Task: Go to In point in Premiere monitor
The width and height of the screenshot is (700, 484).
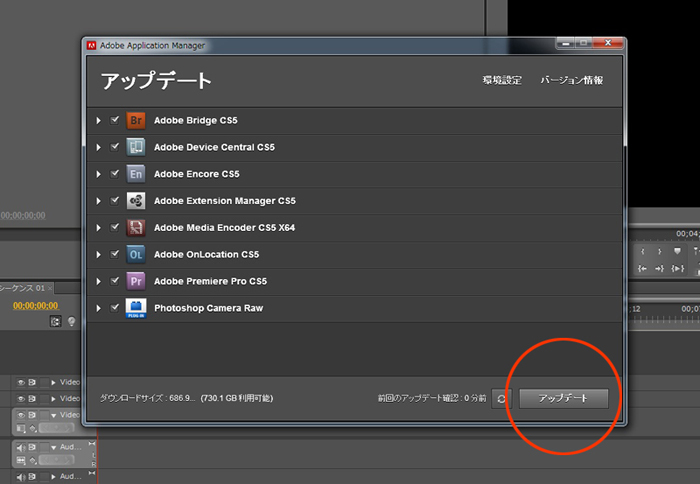Action: [x=642, y=268]
